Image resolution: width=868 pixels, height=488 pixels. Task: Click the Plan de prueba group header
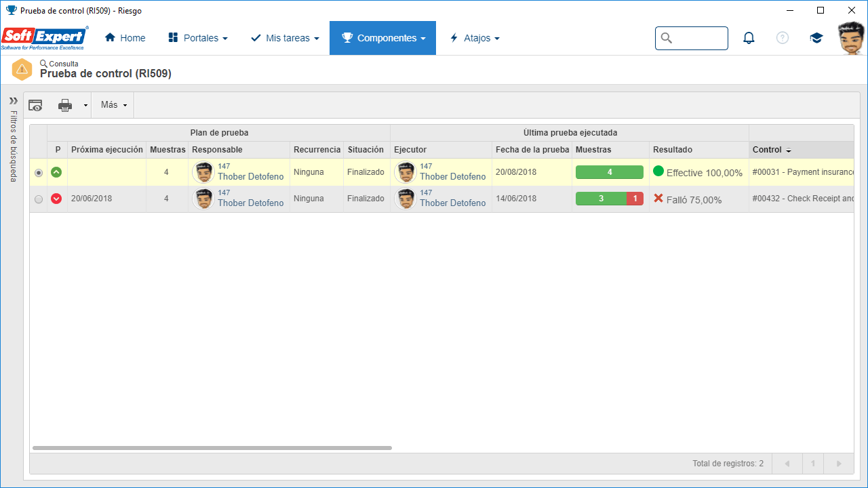click(219, 133)
